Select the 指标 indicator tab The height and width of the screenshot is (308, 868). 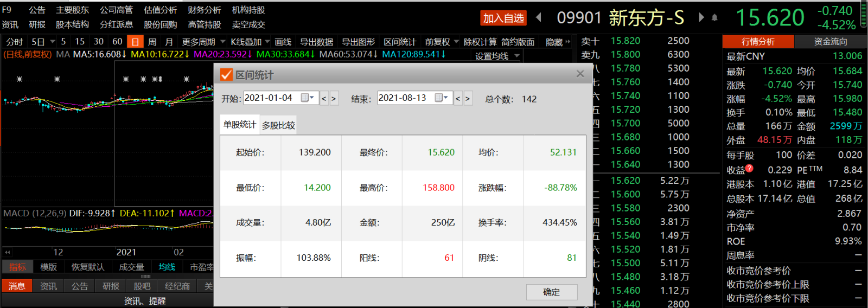coord(17,267)
